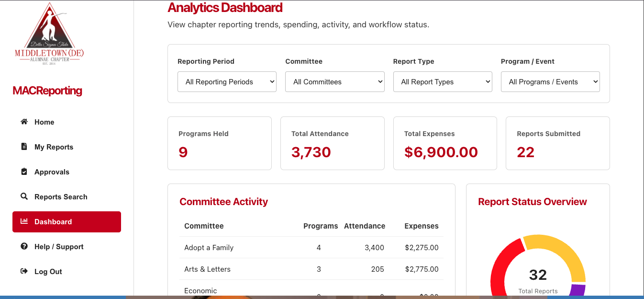Click the Economic committee row name
The height and width of the screenshot is (299, 644).
point(200,291)
